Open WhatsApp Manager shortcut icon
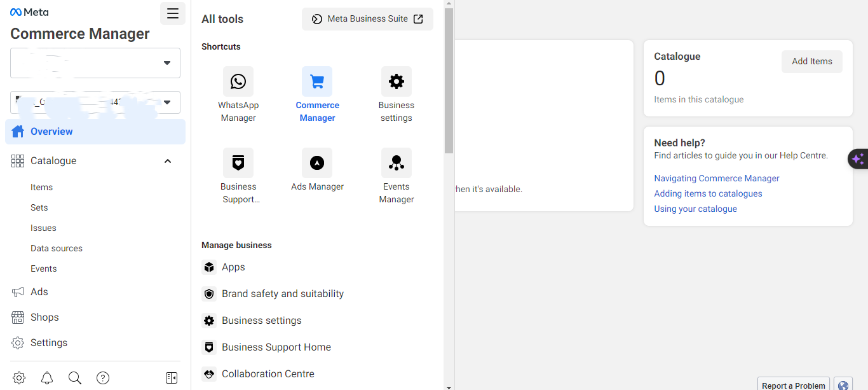Image resolution: width=868 pixels, height=390 pixels. [238, 81]
